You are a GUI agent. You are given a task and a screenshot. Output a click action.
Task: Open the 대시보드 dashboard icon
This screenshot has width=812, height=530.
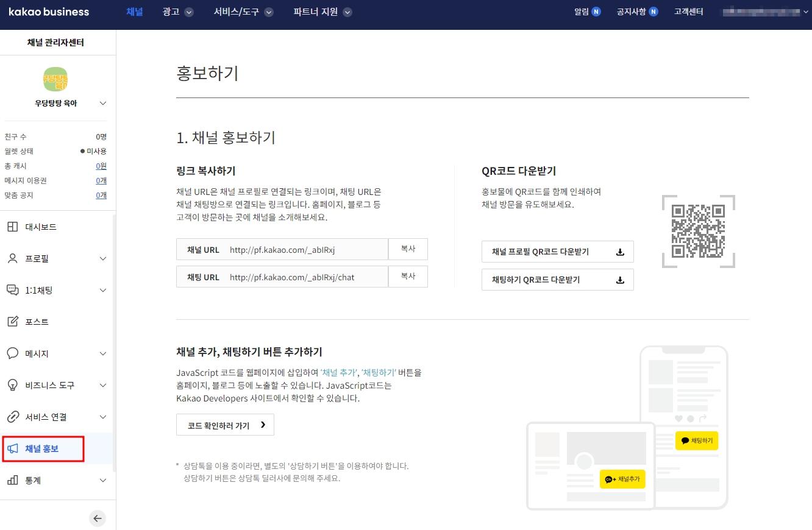click(x=12, y=227)
